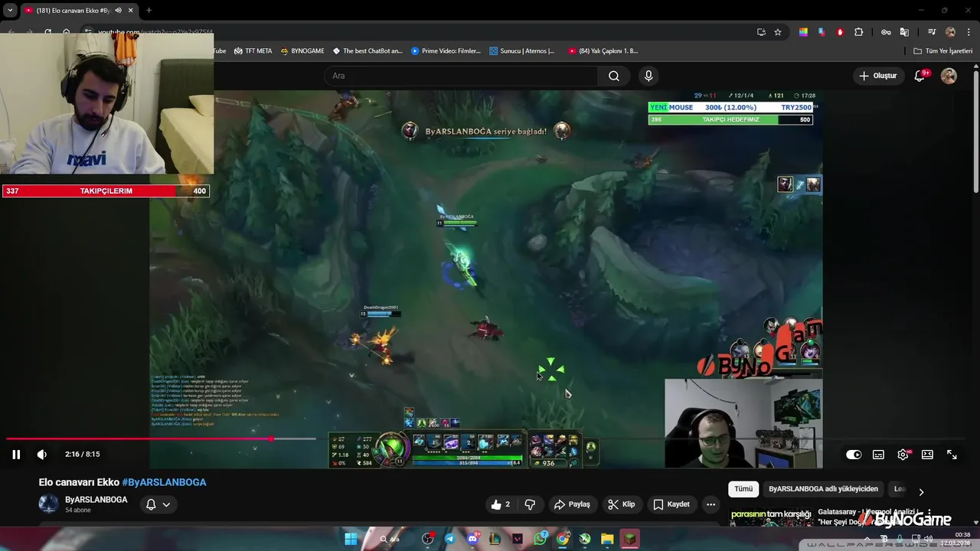
Task: Turn on subtitles for the video
Action: tap(878, 455)
